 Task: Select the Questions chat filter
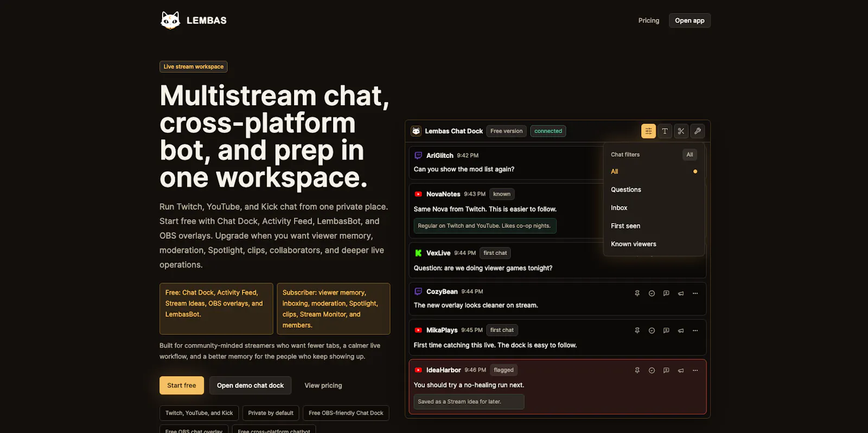click(654, 189)
